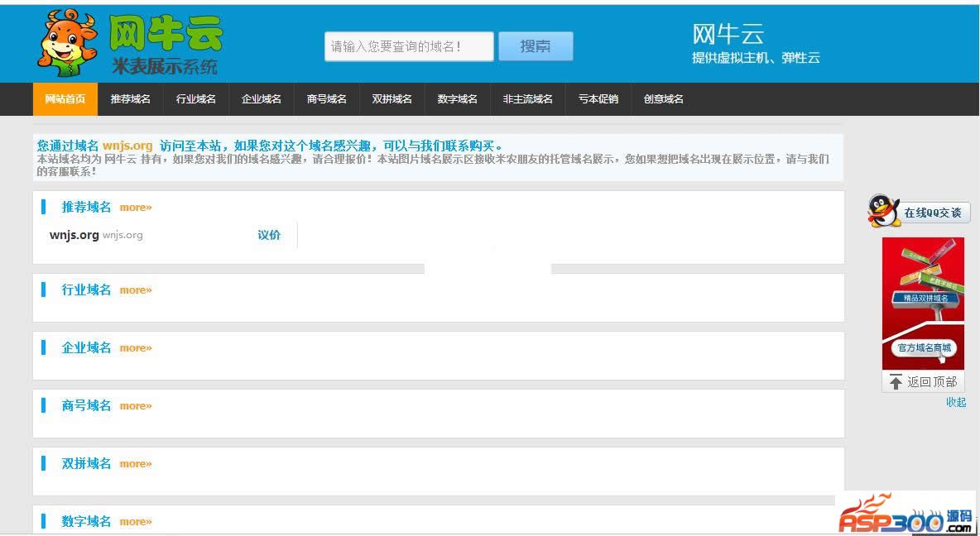The height and width of the screenshot is (536, 980).
Task: Click the green 网牛云 logo text
Action: [166, 32]
